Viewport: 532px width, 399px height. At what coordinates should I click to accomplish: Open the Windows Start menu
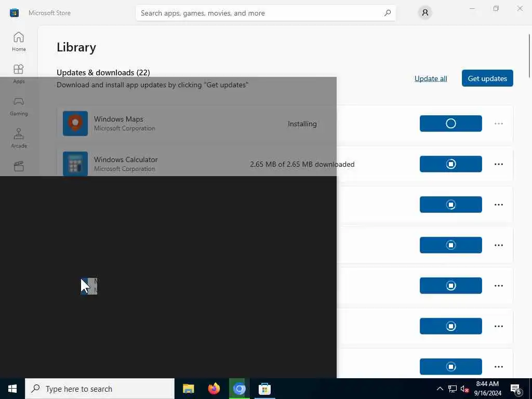click(12, 389)
